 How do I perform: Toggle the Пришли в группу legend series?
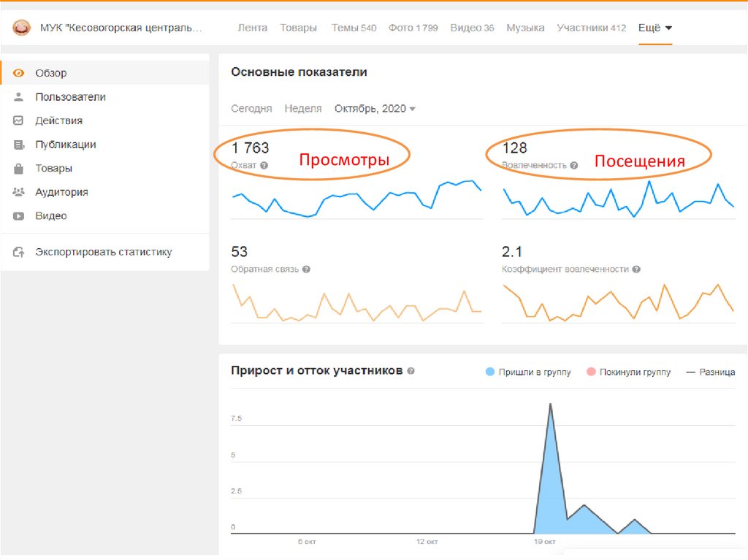click(489, 372)
